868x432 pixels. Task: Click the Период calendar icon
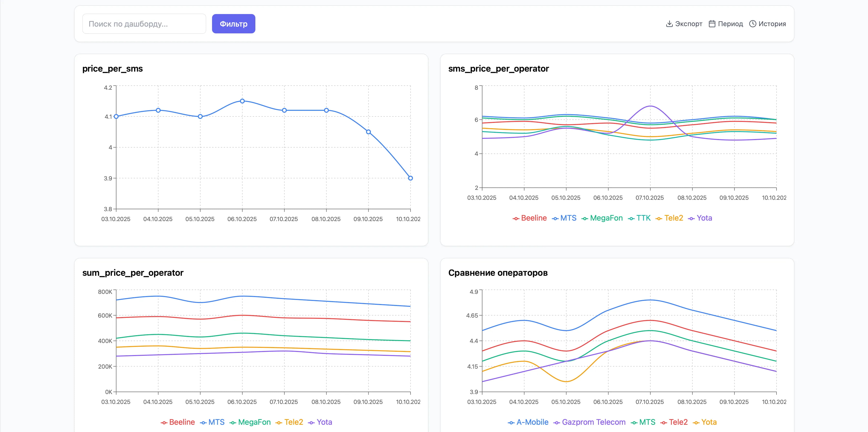712,24
